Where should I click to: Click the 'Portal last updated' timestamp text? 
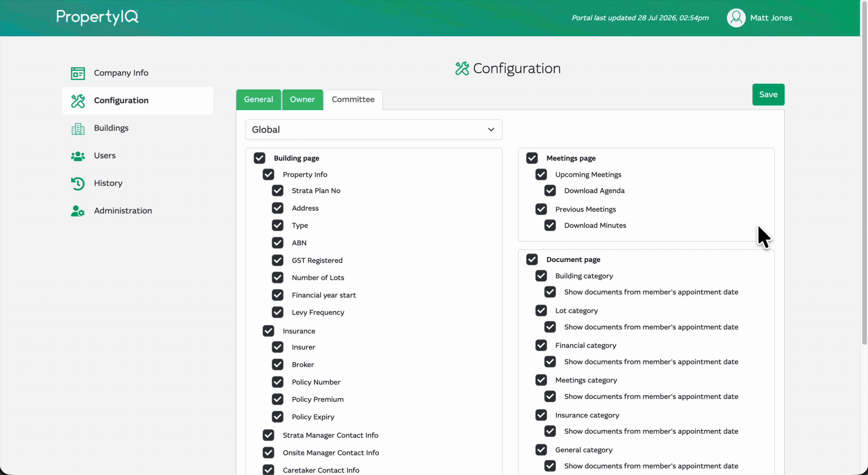coord(640,18)
